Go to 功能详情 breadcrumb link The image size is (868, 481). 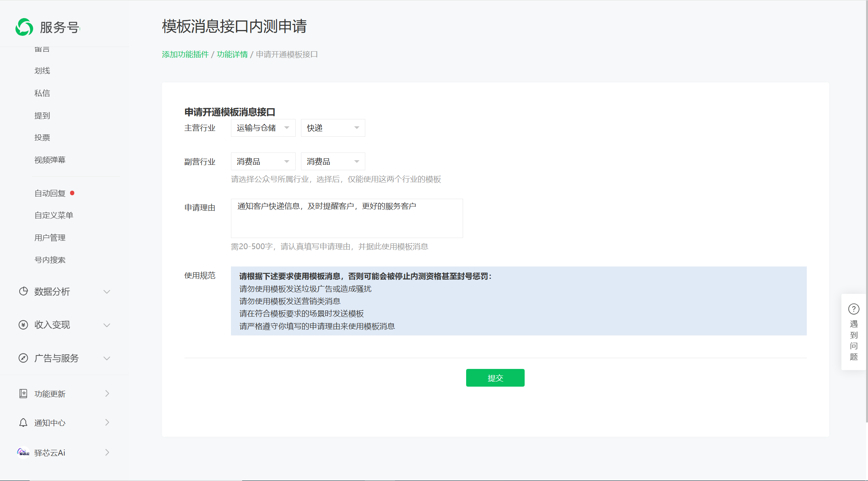(x=232, y=54)
